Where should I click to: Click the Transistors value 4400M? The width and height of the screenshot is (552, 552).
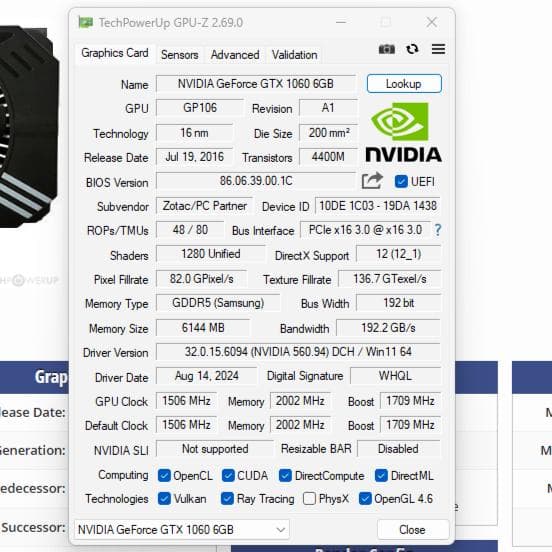pyautogui.click(x=328, y=157)
